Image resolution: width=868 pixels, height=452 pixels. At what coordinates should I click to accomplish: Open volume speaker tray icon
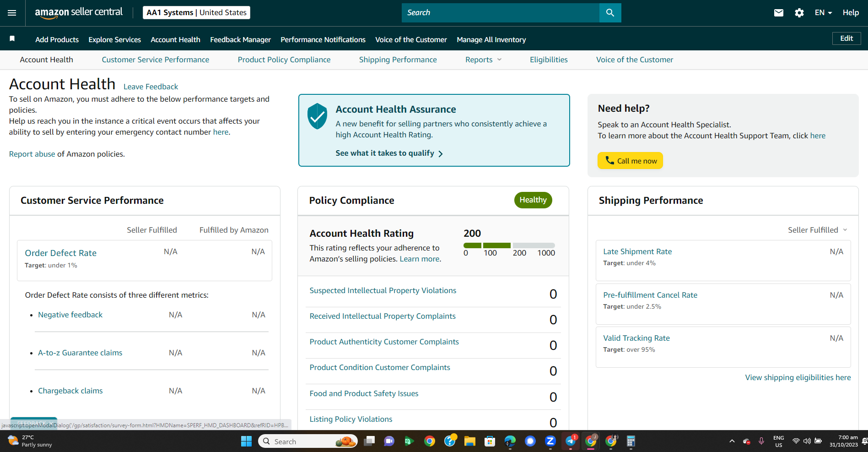pos(807,441)
